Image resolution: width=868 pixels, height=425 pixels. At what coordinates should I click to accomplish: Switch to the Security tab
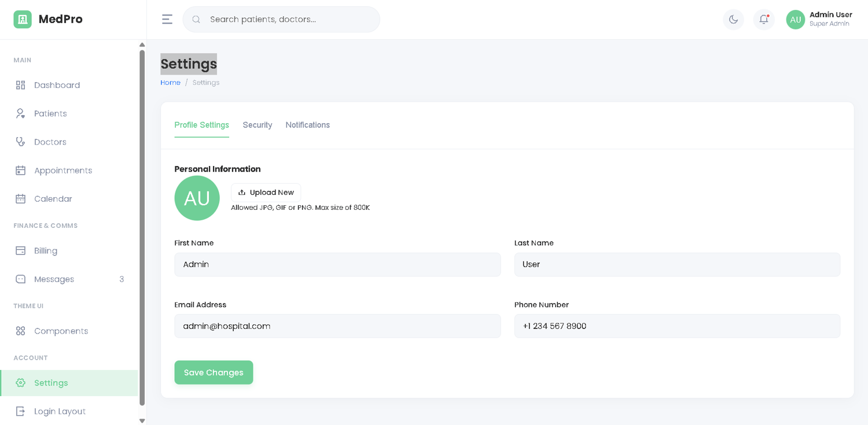(x=258, y=125)
